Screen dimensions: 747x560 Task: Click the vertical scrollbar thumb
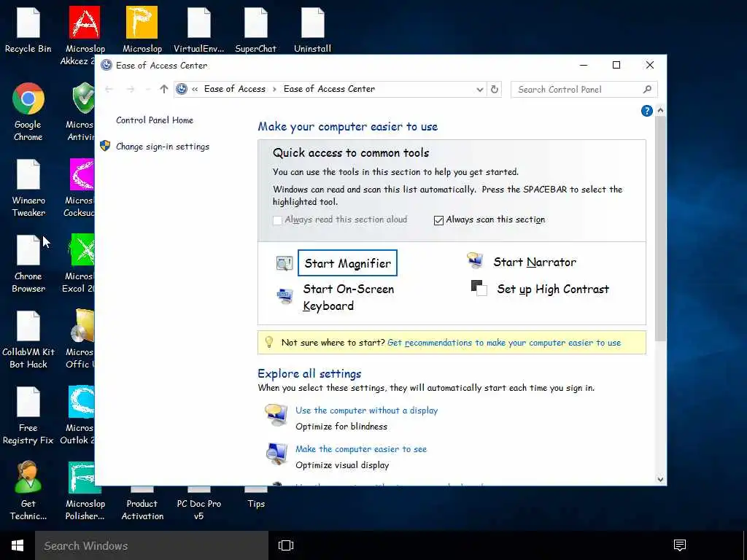660,228
